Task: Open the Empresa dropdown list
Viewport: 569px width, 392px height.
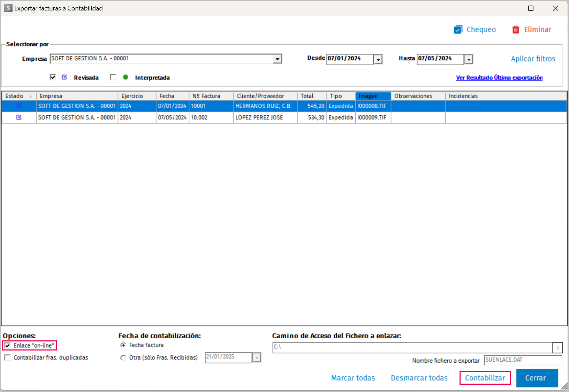Action: coord(278,59)
